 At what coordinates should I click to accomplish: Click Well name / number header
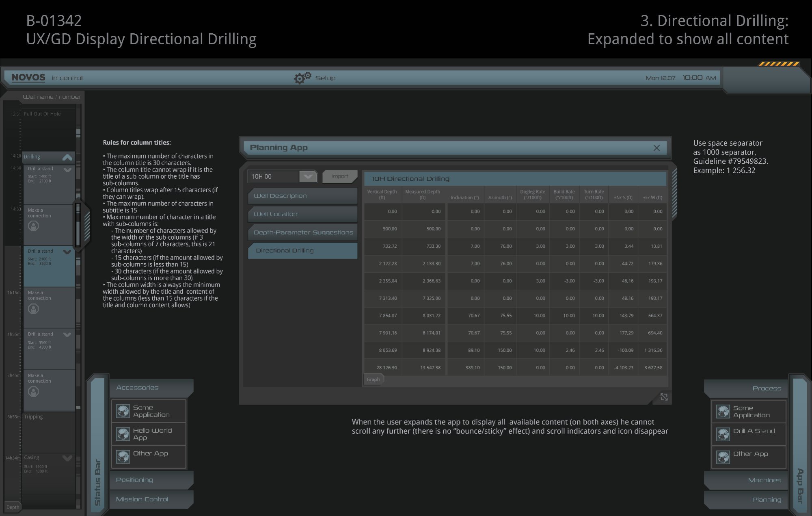coord(52,97)
